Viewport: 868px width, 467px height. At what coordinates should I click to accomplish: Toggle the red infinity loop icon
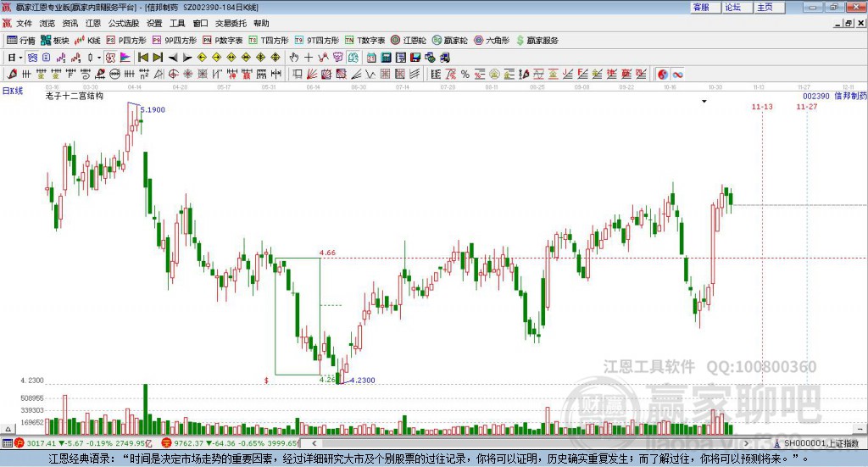point(677,74)
